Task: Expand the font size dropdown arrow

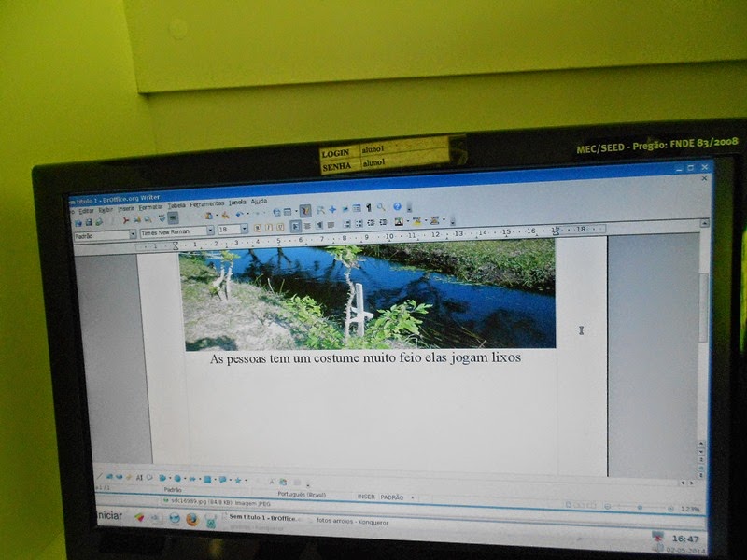Action: click(245, 229)
